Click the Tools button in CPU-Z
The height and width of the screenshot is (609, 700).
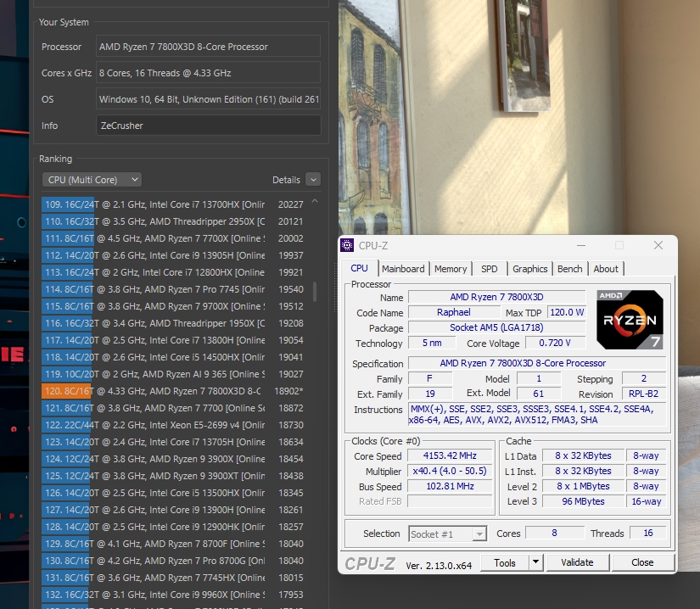(505, 562)
